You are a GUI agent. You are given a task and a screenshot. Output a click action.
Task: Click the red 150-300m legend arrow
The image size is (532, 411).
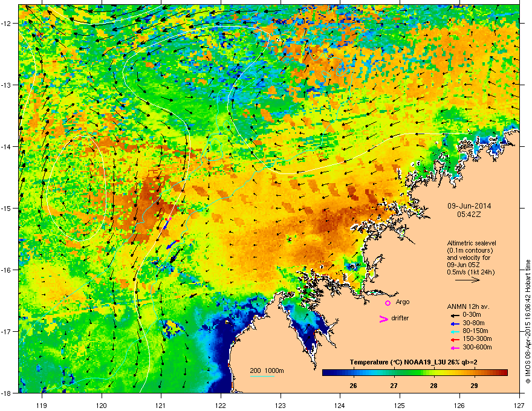(455, 340)
